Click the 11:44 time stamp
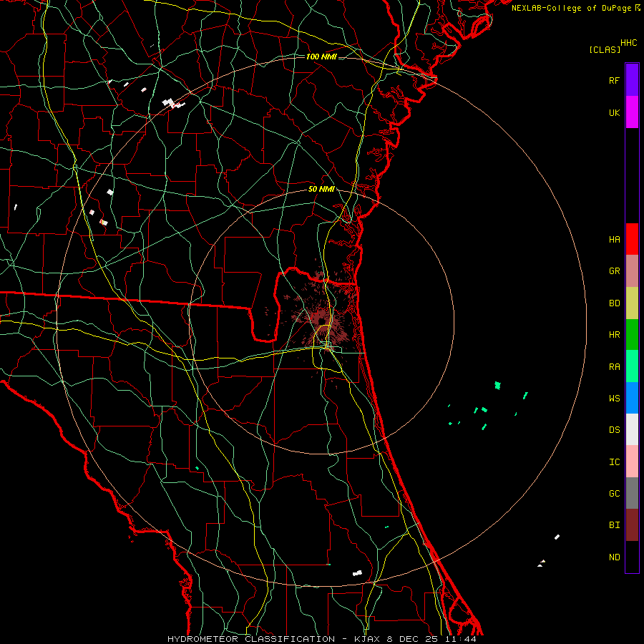Viewport: 644px width, 644px height. coord(461,639)
